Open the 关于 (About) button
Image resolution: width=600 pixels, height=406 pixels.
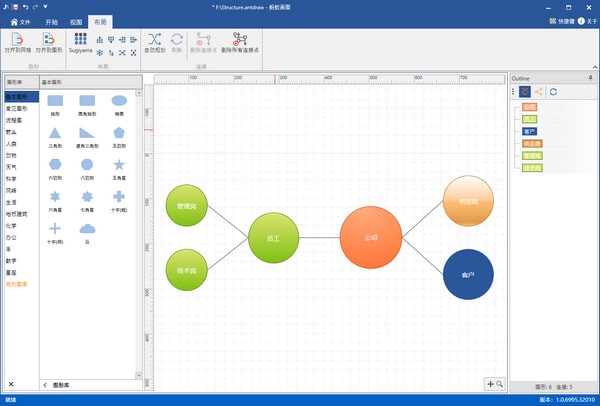click(587, 21)
